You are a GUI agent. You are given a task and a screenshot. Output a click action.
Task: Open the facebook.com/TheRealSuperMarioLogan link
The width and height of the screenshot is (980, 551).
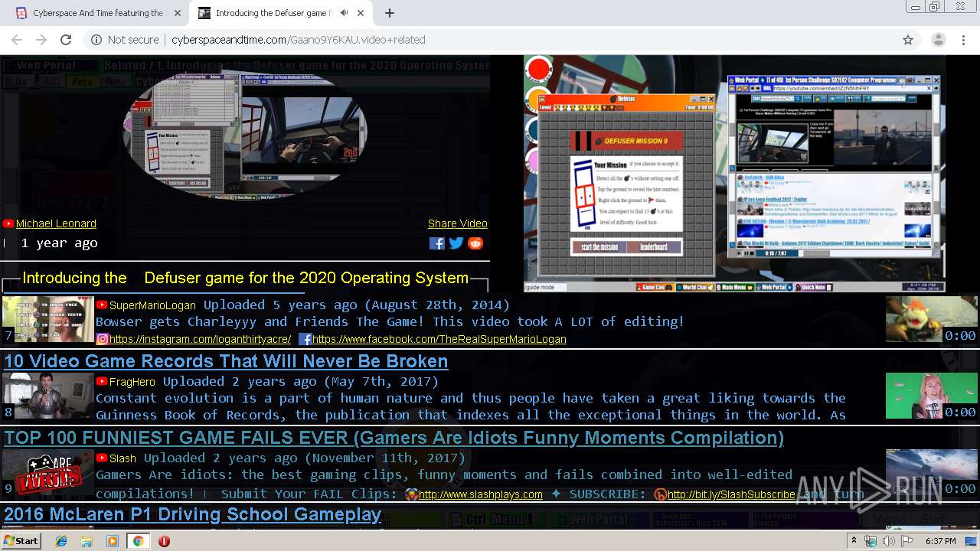click(439, 339)
